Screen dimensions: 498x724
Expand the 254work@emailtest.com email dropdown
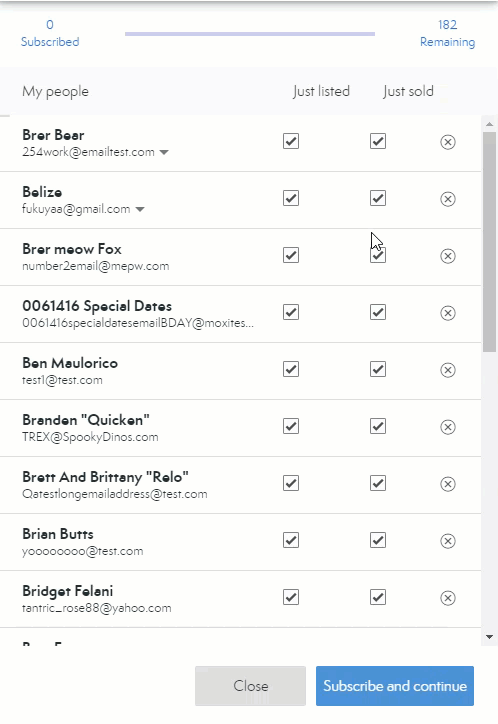point(164,152)
